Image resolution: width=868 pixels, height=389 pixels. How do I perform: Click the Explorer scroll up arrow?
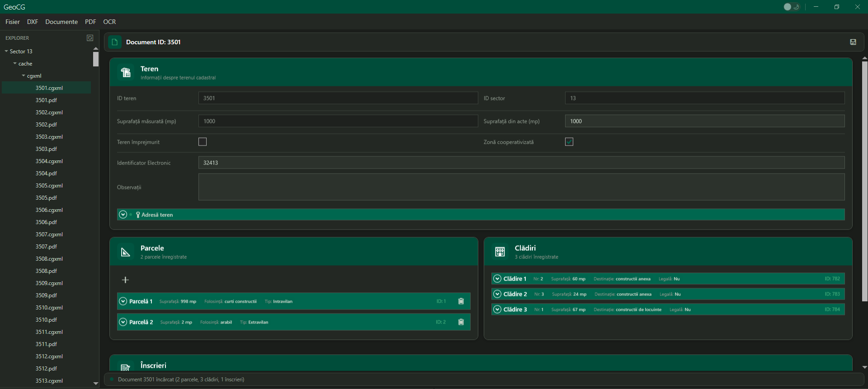click(95, 48)
